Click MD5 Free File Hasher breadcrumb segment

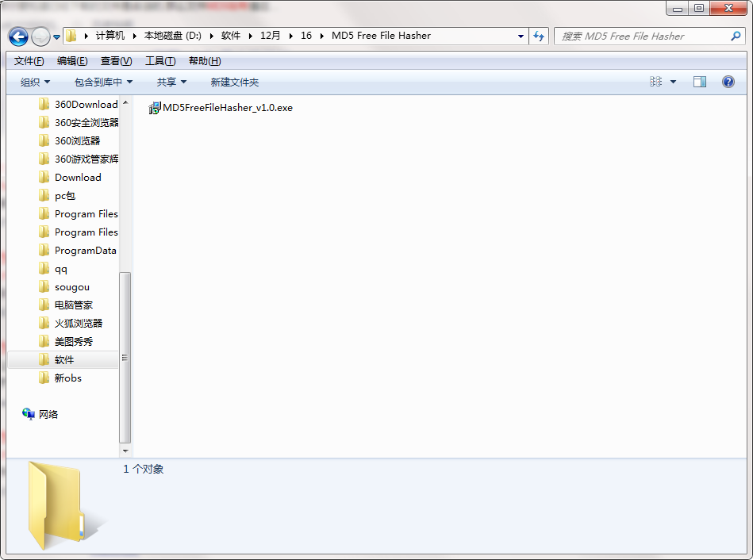(x=382, y=36)
